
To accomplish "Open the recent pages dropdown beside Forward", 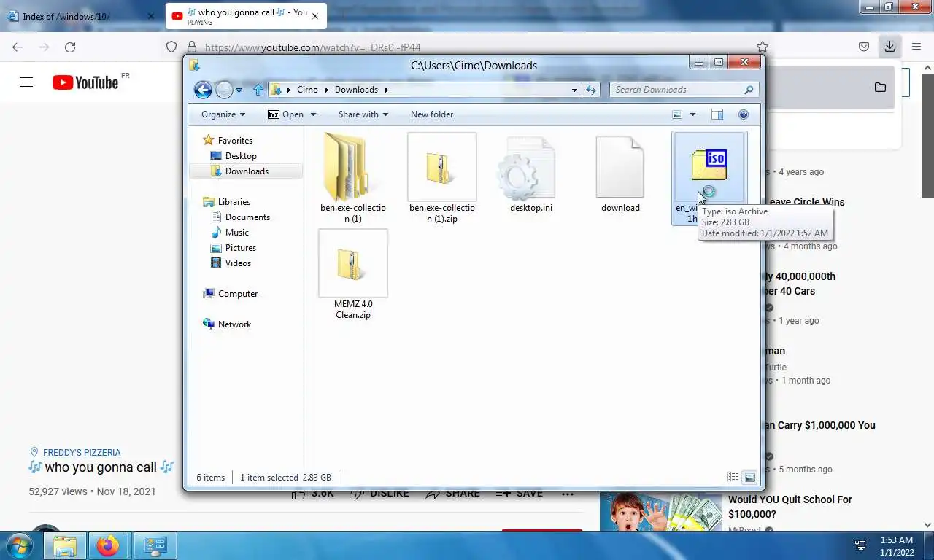I will (x=239, y=90).
